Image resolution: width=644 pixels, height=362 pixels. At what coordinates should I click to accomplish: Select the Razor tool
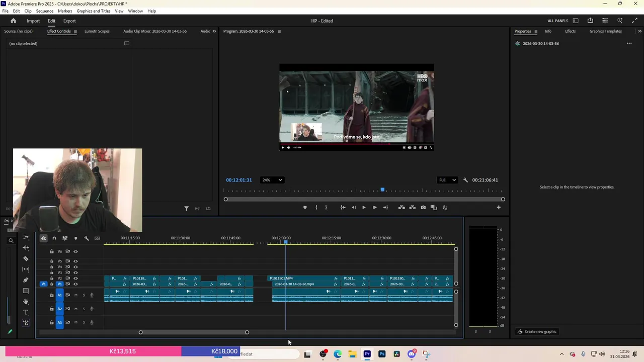[26, 258]
